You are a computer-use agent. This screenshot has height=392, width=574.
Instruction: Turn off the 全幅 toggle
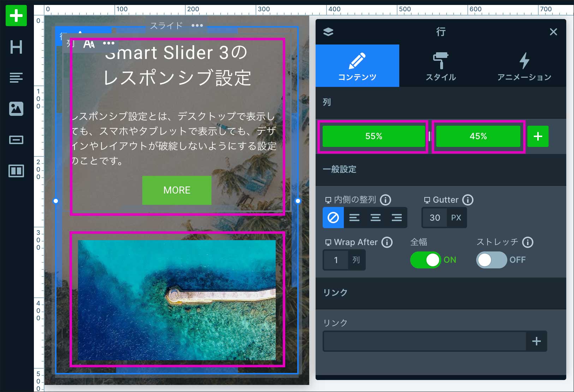pyautogui.click(x=425, y=260)
